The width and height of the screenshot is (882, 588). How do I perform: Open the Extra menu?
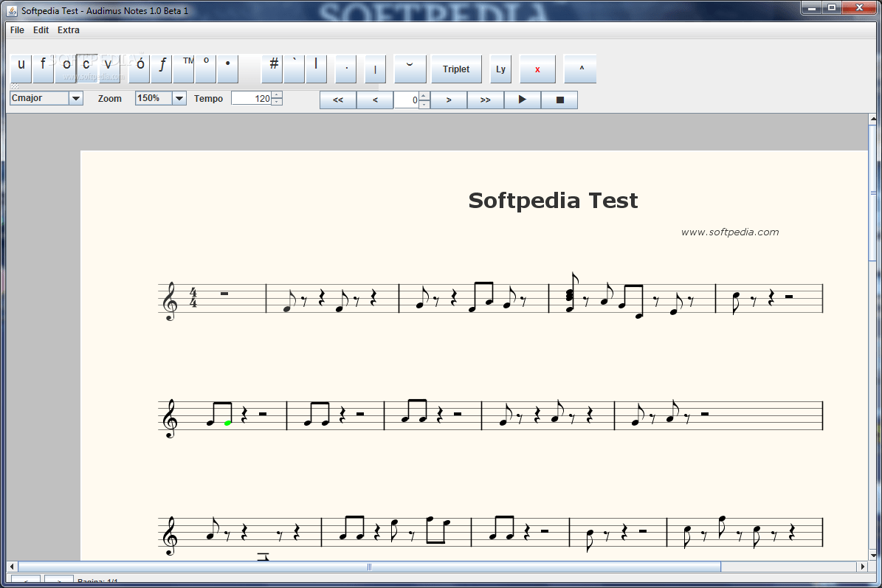point(68,30)
